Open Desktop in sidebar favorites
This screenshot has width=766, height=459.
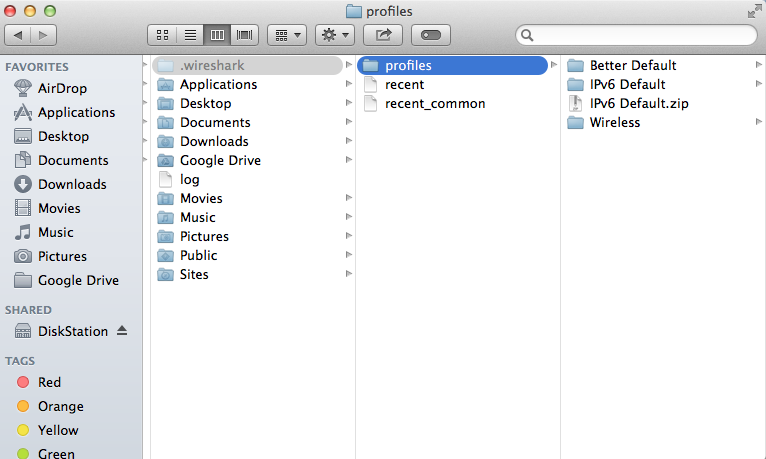(x=52, y=136)
